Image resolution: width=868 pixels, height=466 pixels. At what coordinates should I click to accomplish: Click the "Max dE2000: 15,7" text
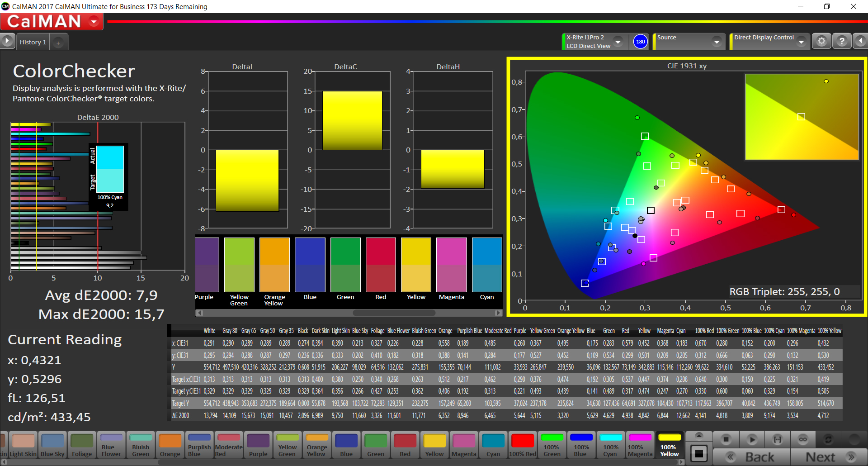click(x=101, y=314)
